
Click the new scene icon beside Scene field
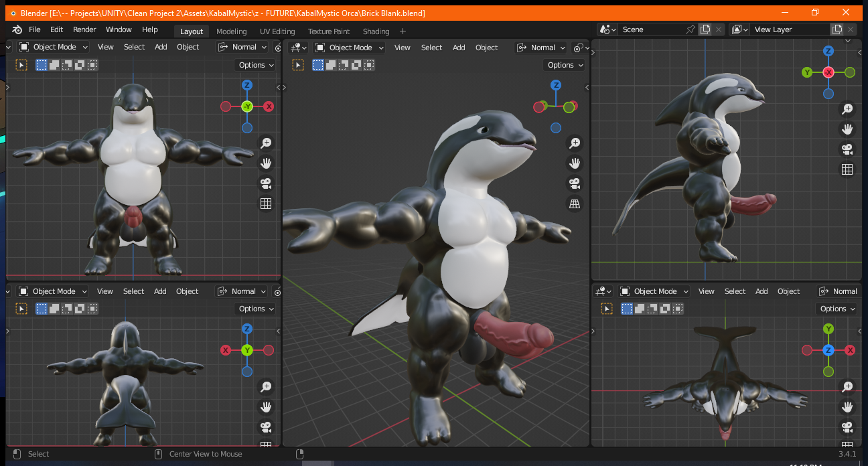[x=705, y=29]
